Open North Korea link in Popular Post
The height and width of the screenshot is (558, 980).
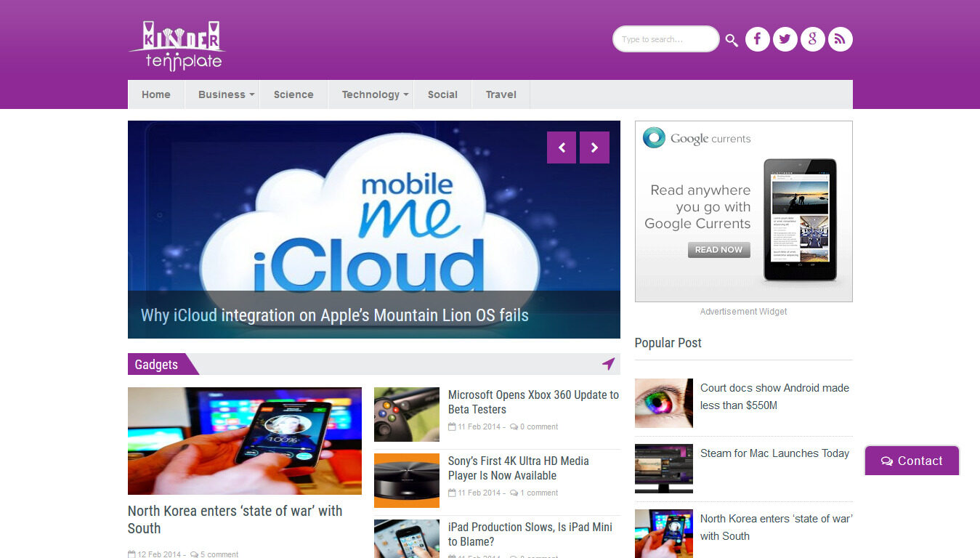point(776,527)
